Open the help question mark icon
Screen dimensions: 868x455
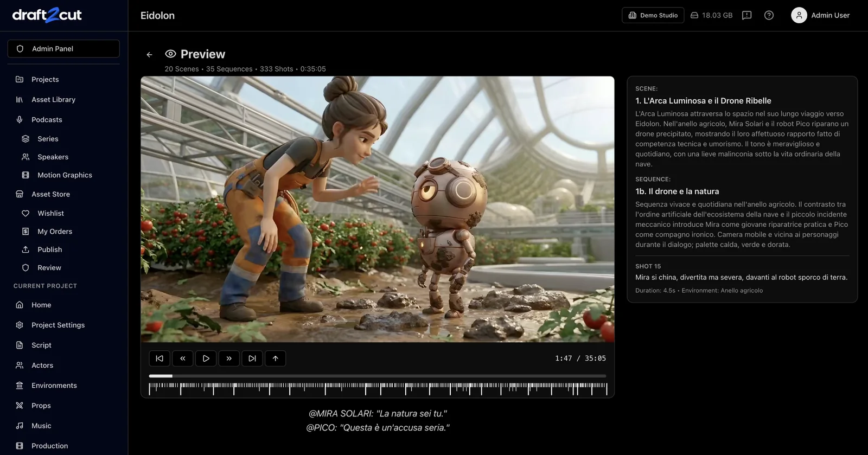(x=769, y=15)
